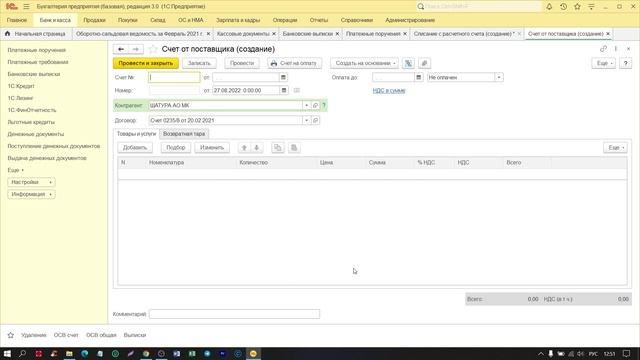Open Создать на основании dropdown

click(364, 63)
